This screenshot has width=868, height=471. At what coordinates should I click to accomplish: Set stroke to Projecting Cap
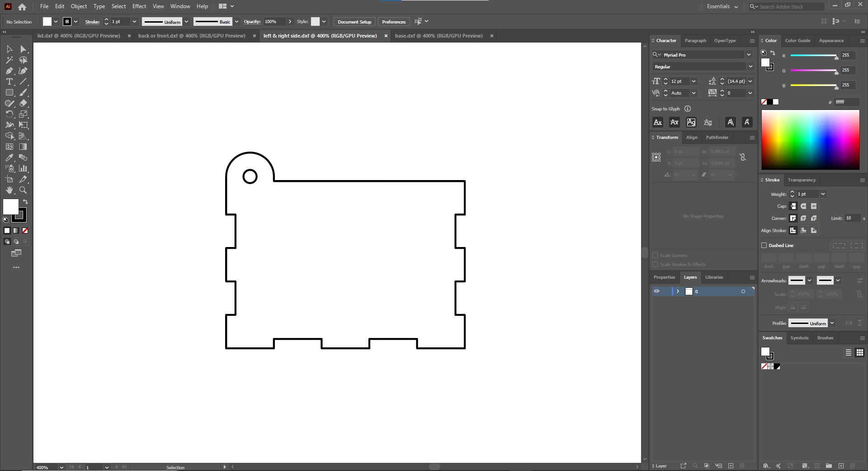(x=814, y=206)
